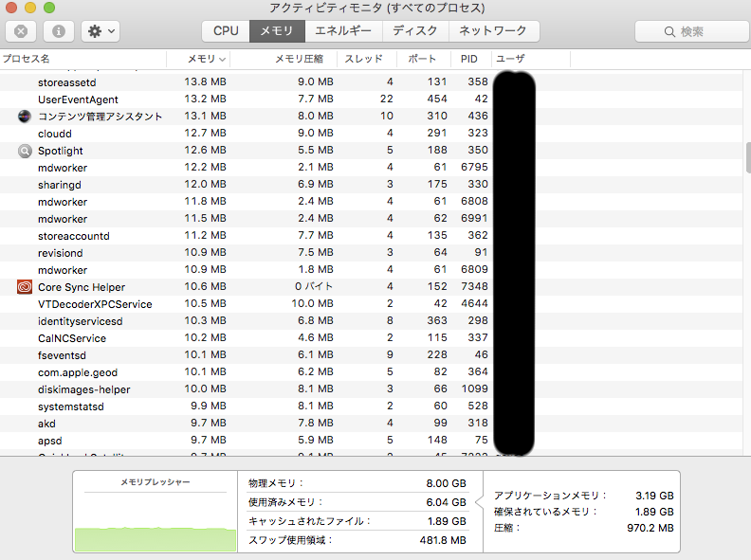Switch to the CPU tab

(x=226, y=31)
